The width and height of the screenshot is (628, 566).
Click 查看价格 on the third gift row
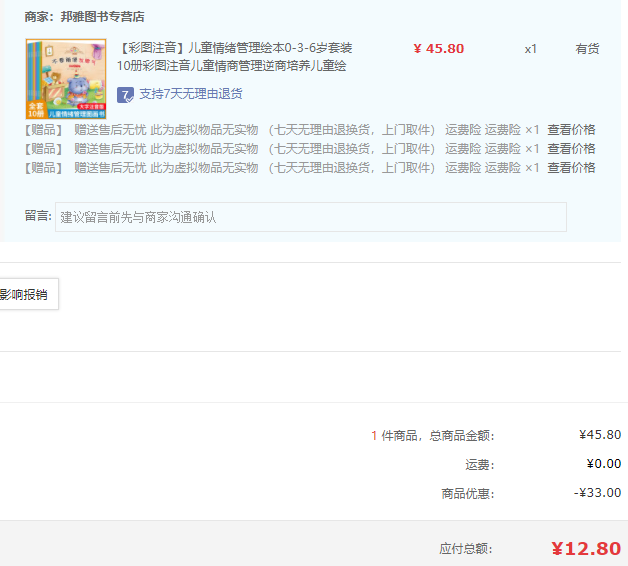[571, 168]
